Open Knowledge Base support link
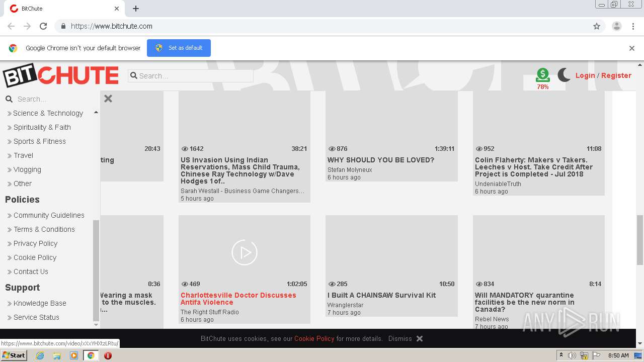The image size is (644, 362). click(40, 303)
